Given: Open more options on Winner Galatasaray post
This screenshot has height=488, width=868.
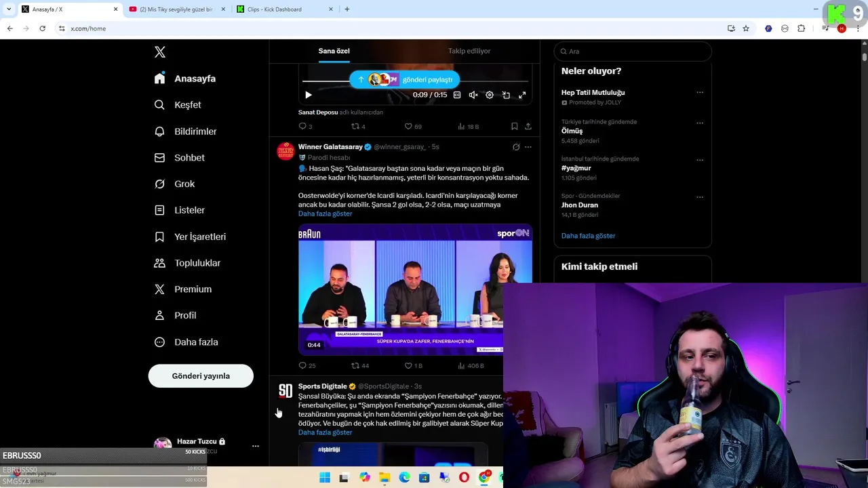Looking at the screenshot, I should [x=528, y=147].
